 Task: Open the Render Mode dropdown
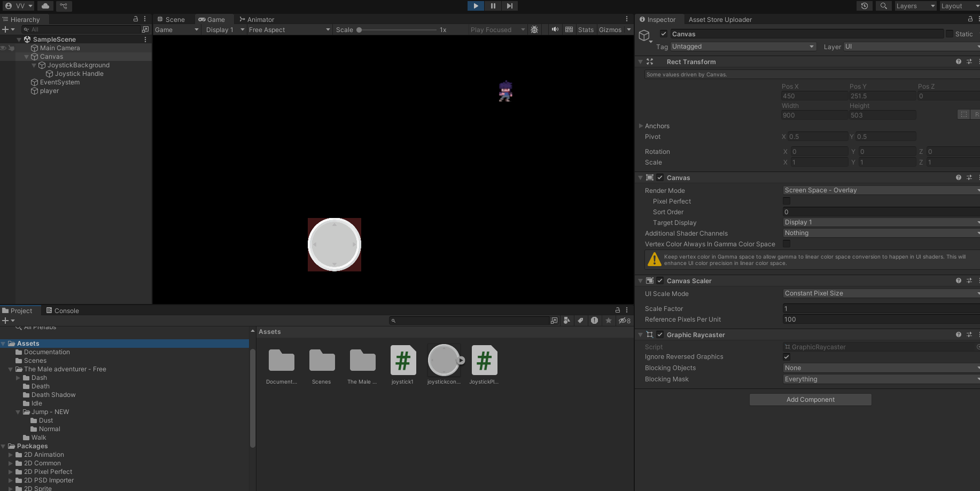pos(880,190)
